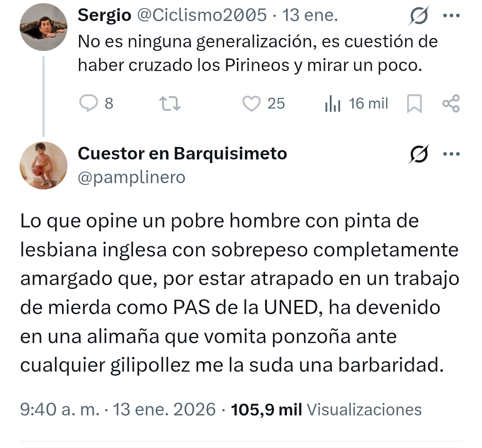Click the 9:40 a. m. 13 ene. 2026 timestamp
This screenshot has height=448, width=482.
pos(118,409)
